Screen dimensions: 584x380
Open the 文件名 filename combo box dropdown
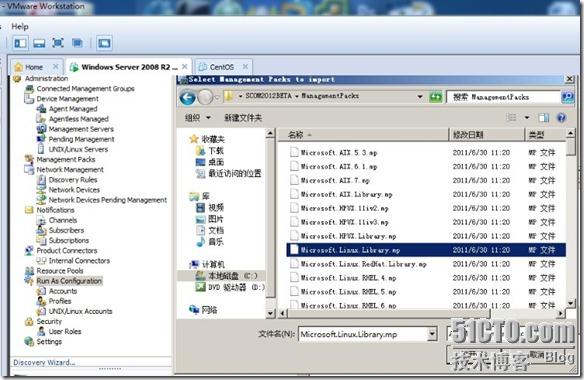coord(432,334)
